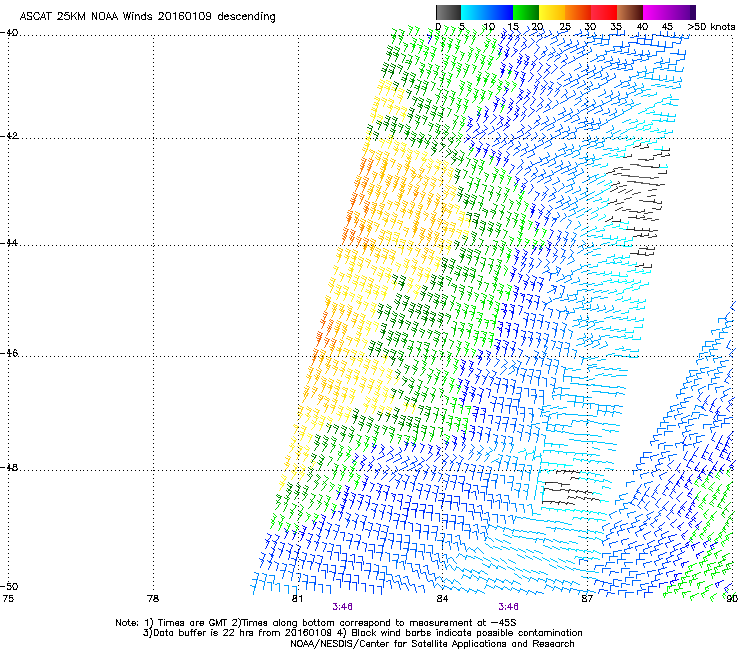Click the gray 0–5 knots legend swatch
This screenshot has width=740, height=650.
tap(448, 12)
